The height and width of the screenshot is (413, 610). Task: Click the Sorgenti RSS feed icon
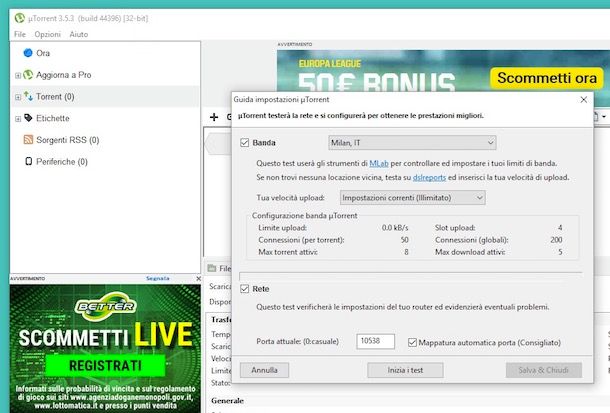click(x=28, y=139)
